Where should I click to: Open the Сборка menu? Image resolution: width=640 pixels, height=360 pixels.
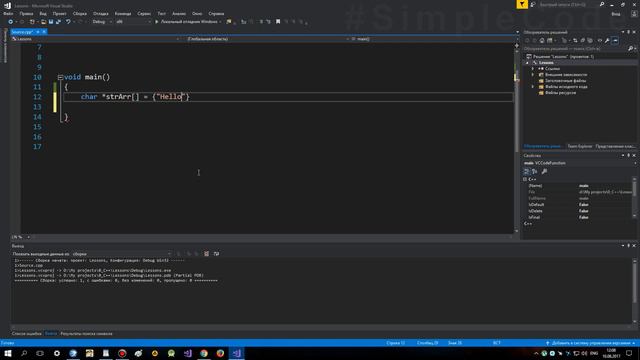coord(80,13)
